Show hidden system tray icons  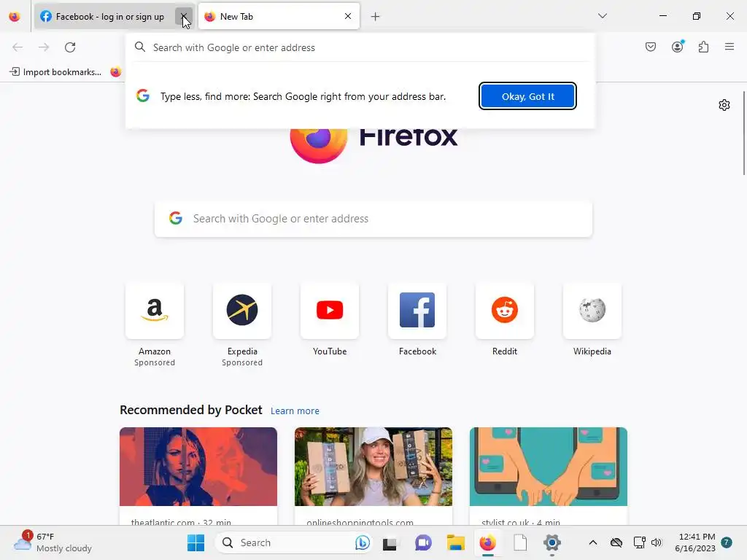(x=593, y=542)
